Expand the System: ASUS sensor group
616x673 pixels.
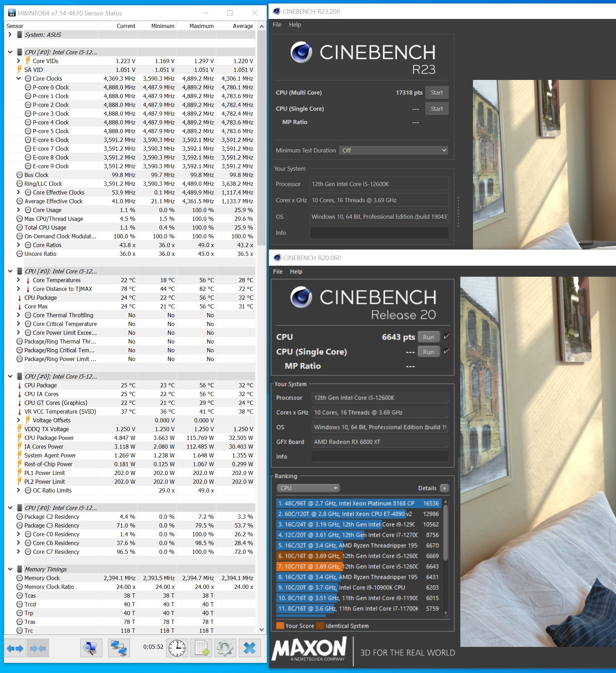pyautogui.click(x=10, y=35)
